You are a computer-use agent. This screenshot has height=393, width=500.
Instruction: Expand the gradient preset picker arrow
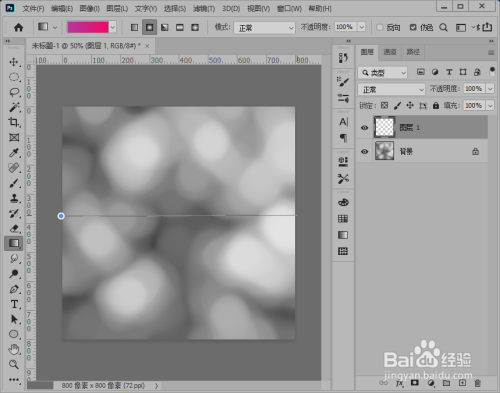tap(113, 27)
